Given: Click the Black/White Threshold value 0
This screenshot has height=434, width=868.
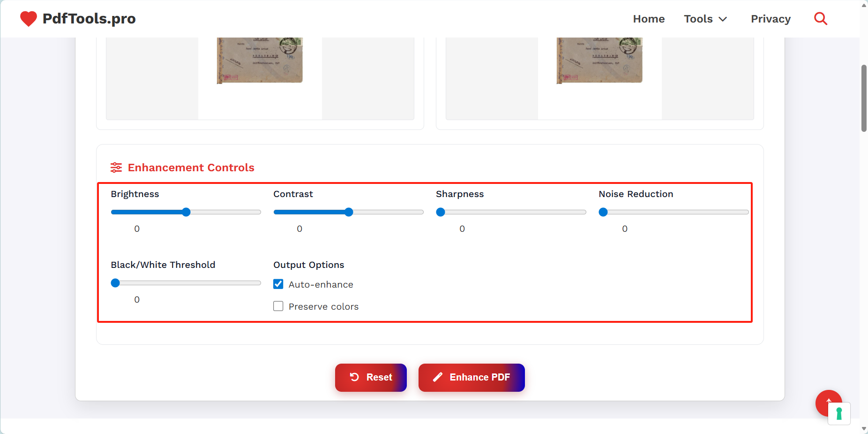Looking at the screenshot, I should pos(137,300).
